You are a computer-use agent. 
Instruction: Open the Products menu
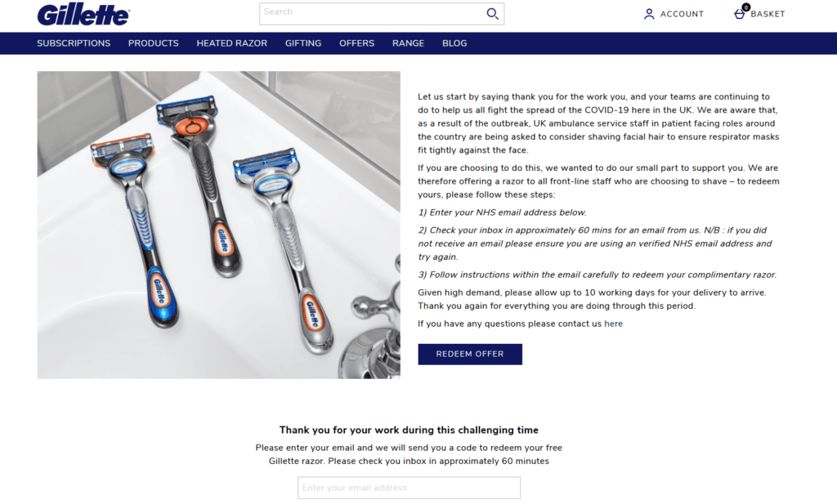tap(153, 43)
